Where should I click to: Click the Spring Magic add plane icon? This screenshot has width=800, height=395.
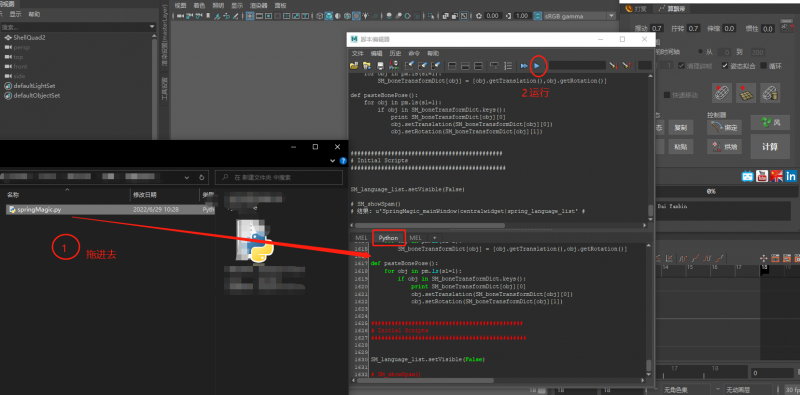point(746,93)
